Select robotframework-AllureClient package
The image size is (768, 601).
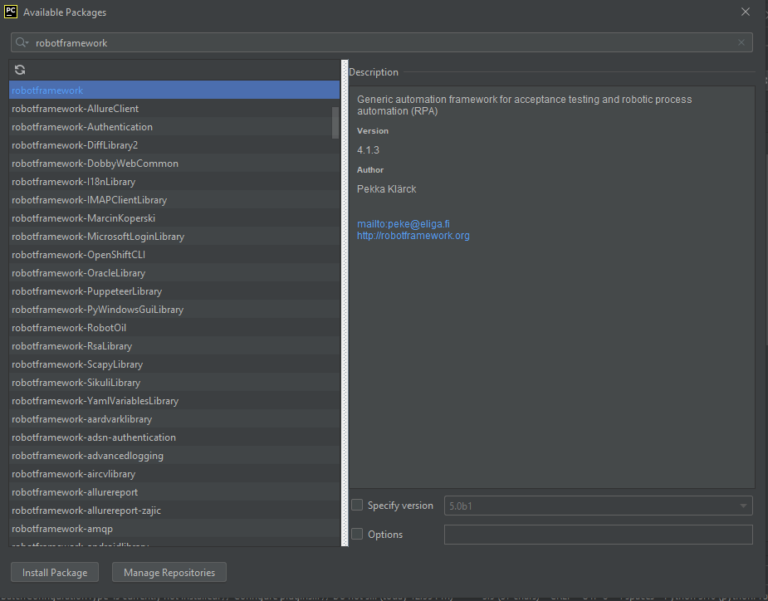[75, 109]
